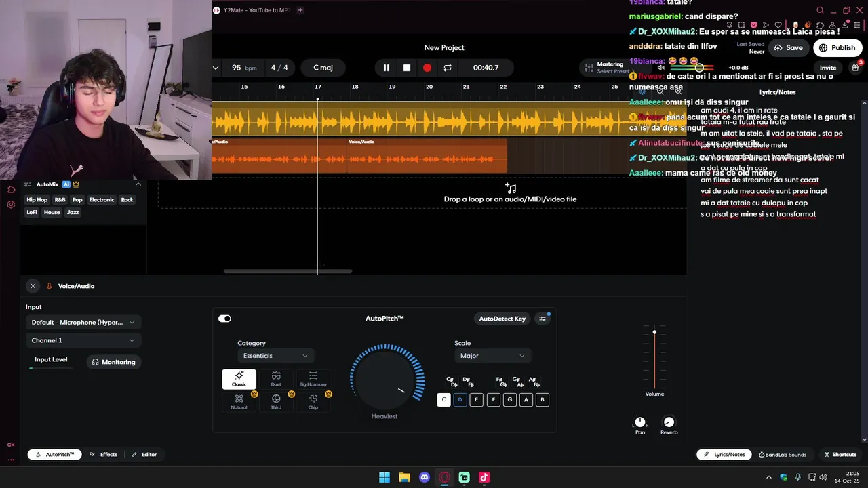This screenshot has width=868, height=488.
Task: Open the C maj key selector
Action: 323,68
